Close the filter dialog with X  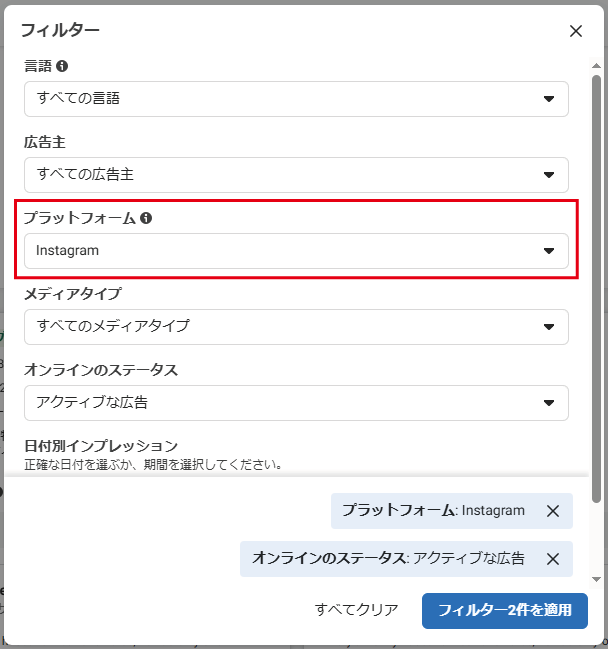click(576, 31)
